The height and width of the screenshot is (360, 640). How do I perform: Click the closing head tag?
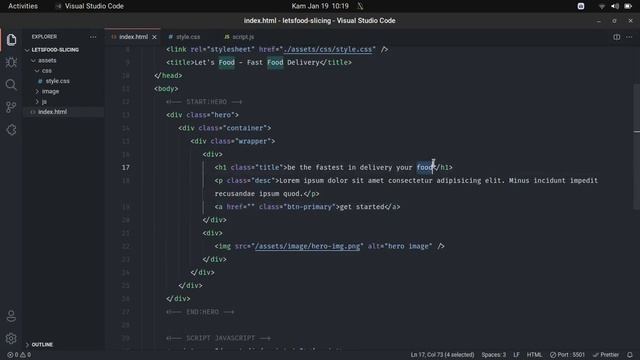(x=168, y=76)
